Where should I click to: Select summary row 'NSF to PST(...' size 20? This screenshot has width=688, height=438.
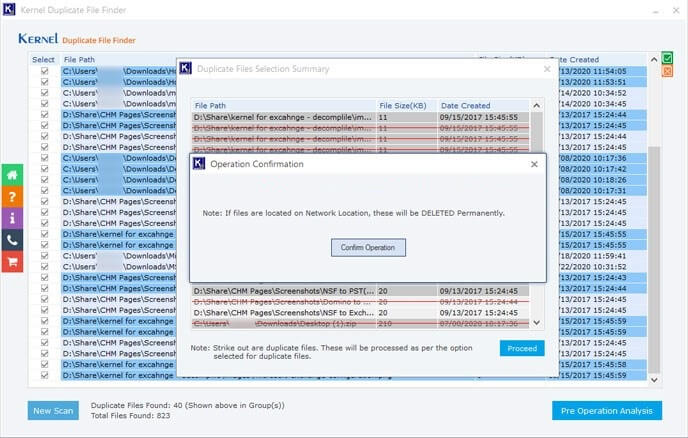click(x=360, y=291)
